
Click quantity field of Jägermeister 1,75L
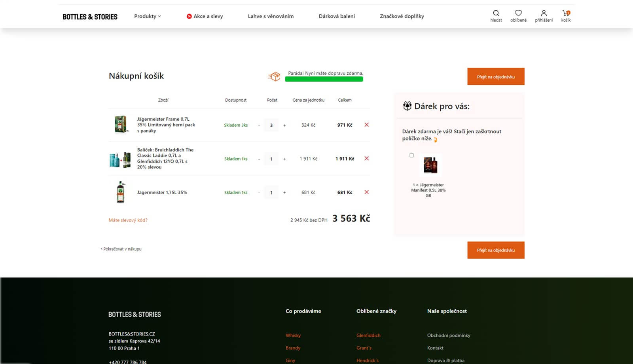[271, 193]
